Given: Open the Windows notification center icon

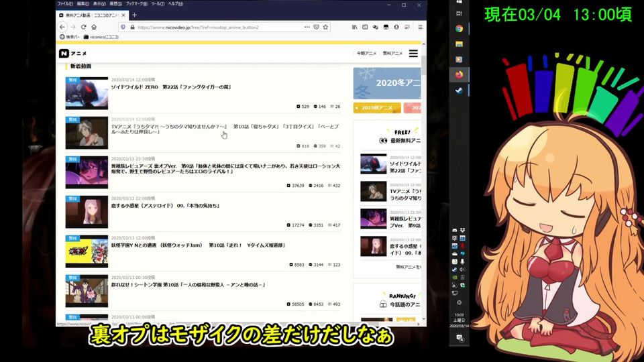Looking at the screenshot, I should [459, 338].
